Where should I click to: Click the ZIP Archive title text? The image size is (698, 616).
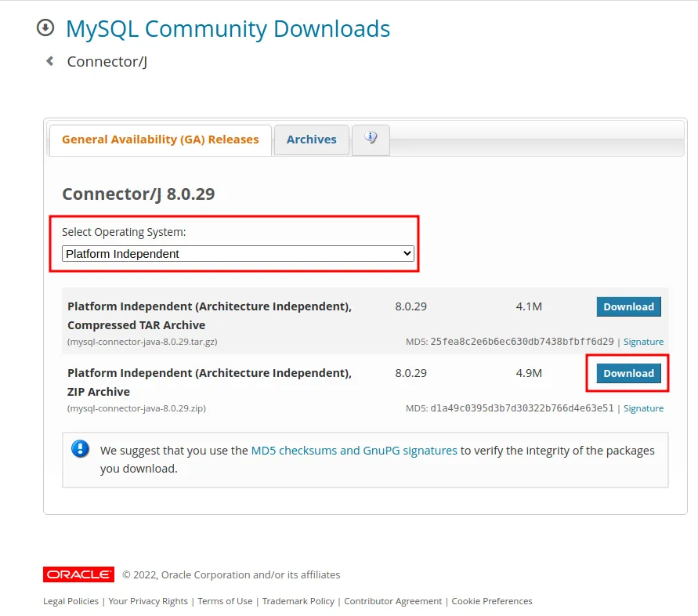209,382
